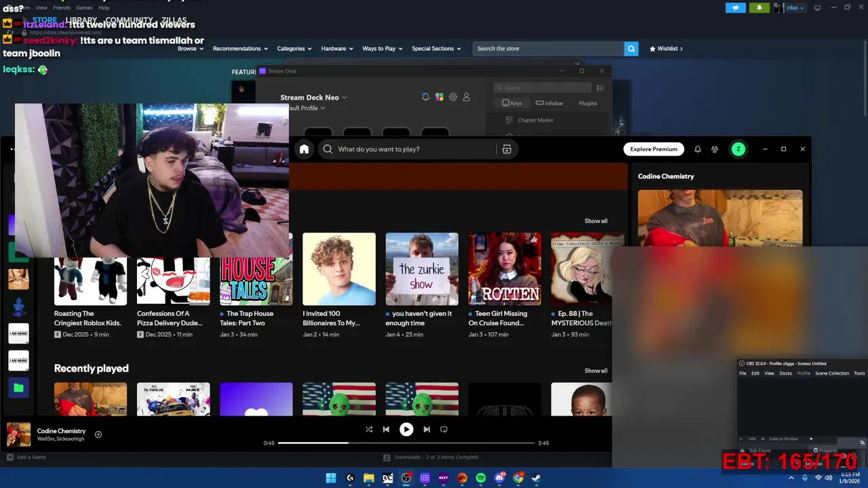The height and width of the screenshot is (488, 868).
Task: Click Stream Deck actions Search field
Action: [542, 88]
